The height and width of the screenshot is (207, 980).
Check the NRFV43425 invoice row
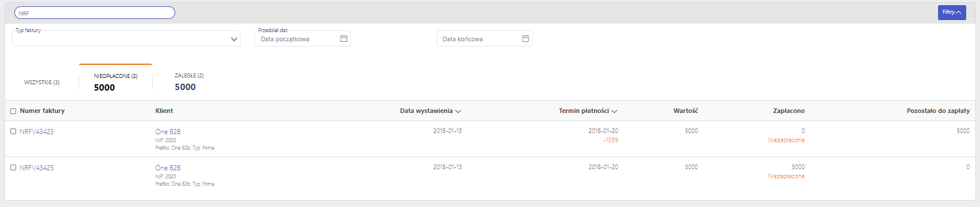pyautogui.click(x=13, y=167)
